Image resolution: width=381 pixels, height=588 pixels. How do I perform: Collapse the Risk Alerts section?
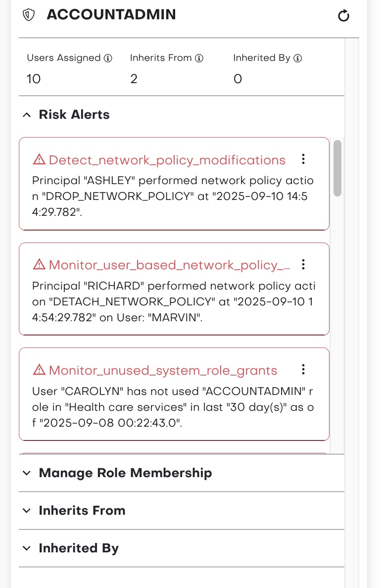(26, 115)
